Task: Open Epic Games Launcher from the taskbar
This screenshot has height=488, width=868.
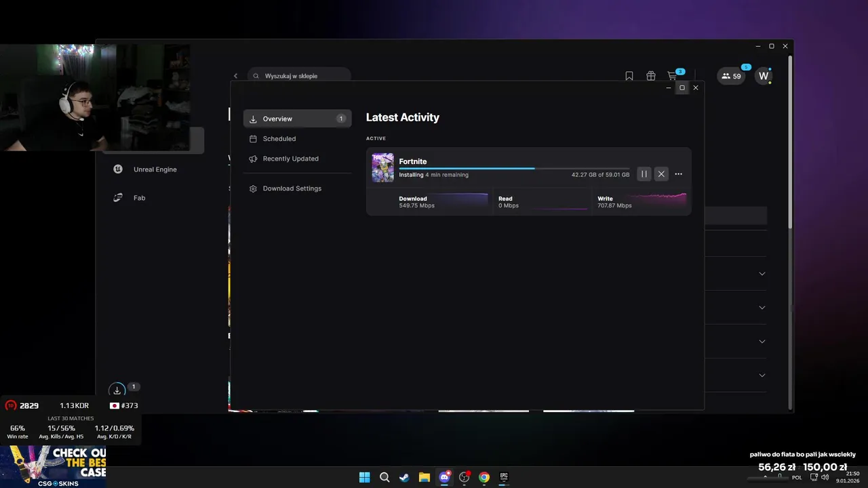Action: 504,477
